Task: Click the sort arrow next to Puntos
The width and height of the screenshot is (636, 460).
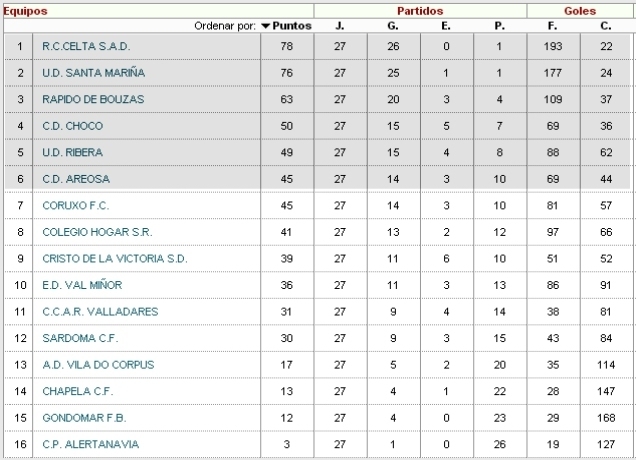Action: (x=265, y=26)
